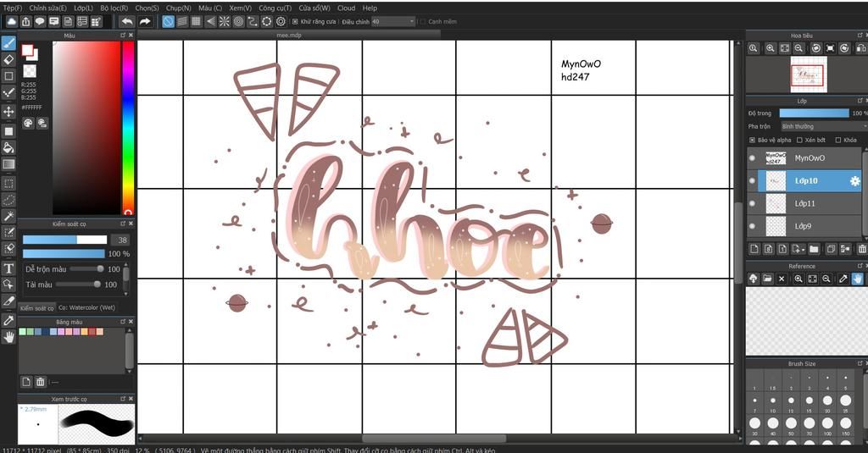Open the Bộ lọc(R) menu

114,8
